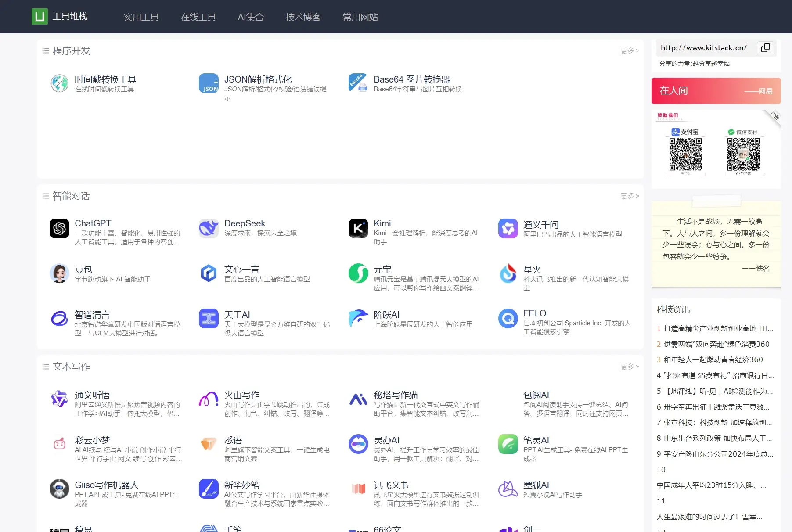792x532 pixels.
Task: Open the 通义听悟 icon
Action: point(59,399)
